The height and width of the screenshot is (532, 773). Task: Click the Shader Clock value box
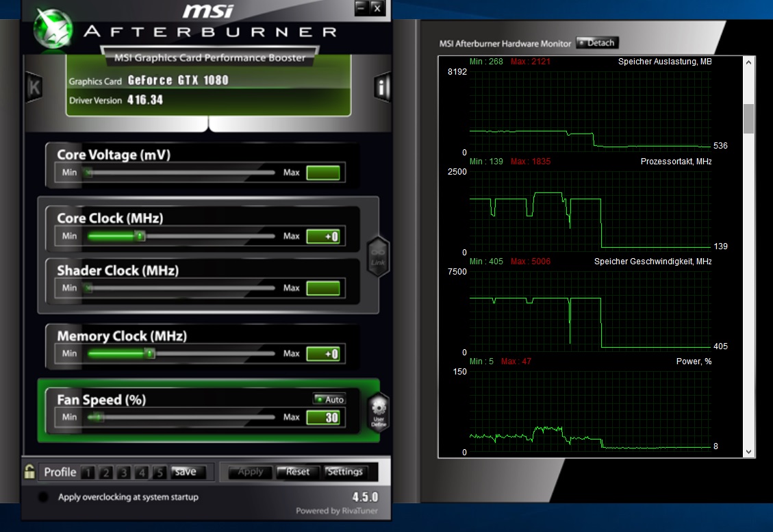click(x=323, y=288)
